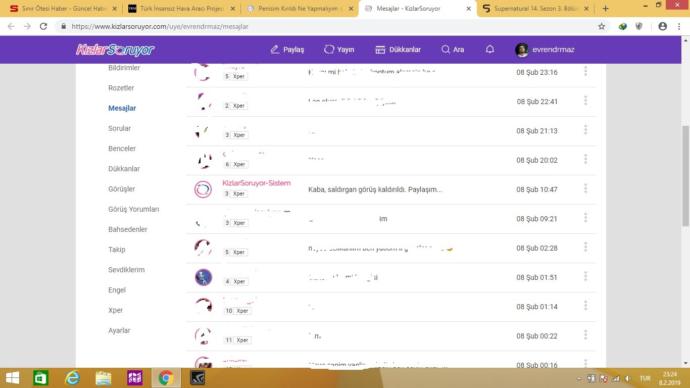Bookmark this page with the star icon
This screenshot has width=690, height=388.
tap(602, 26)
